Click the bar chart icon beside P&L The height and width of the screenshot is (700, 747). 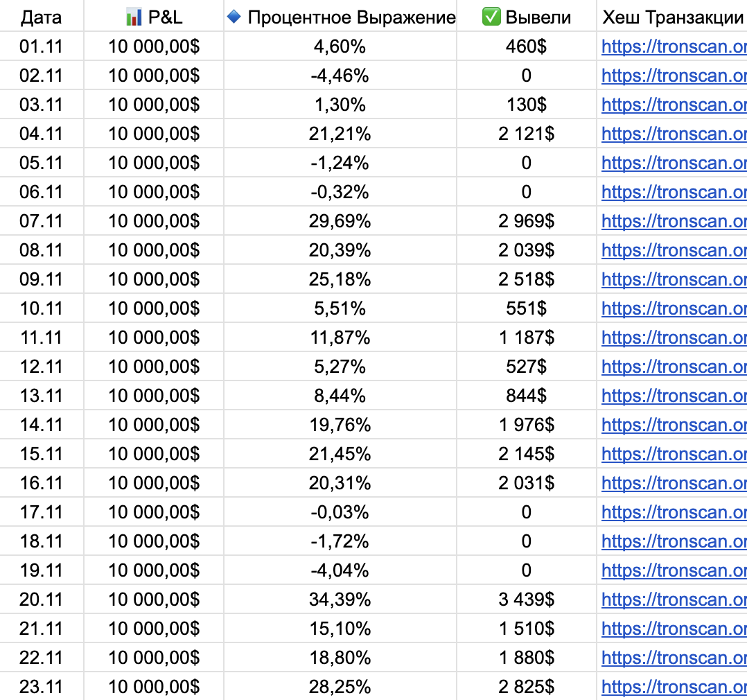point(134,17)
